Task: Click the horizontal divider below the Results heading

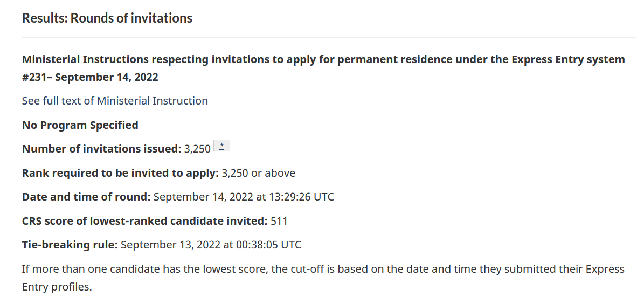Action: tap(329, 38)
